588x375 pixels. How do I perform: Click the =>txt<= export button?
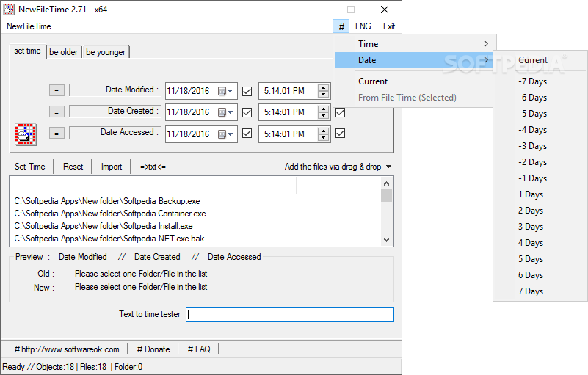pos(153,167)
